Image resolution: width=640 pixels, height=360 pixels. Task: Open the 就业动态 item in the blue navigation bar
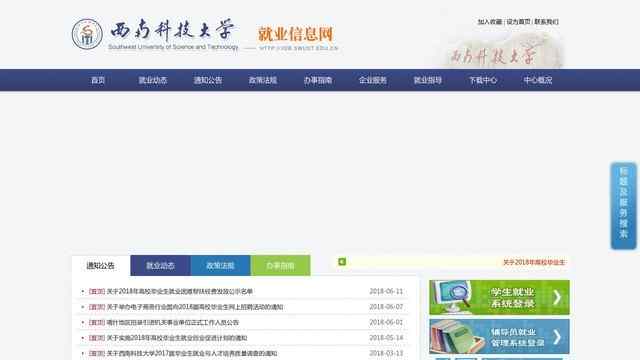pyautogui.click(x=153, y=80)
